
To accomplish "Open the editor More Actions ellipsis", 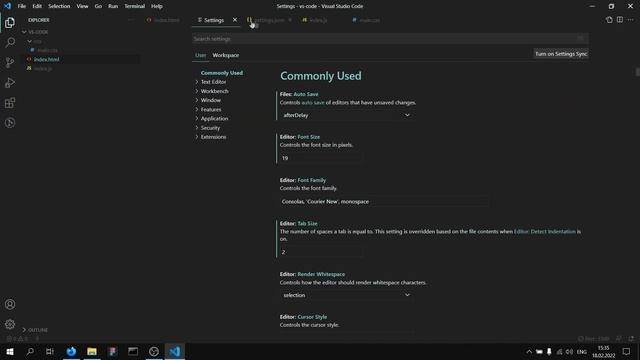I will (630, 20).
